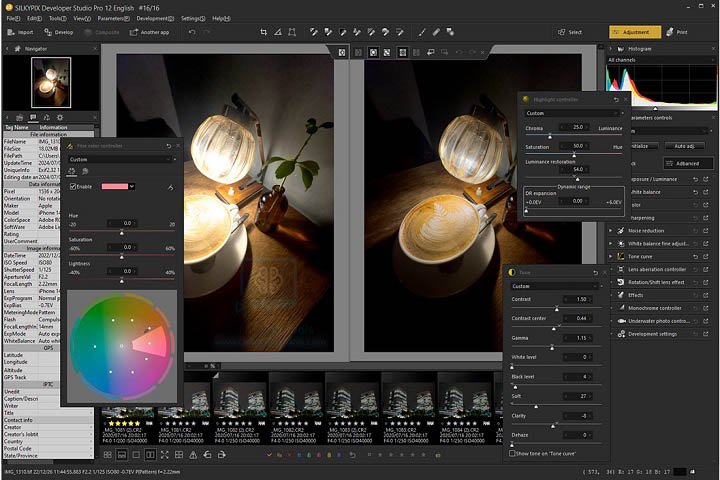
Task: Open the Custom preset dropdown in Fine color controller
Action: (122, 159)
